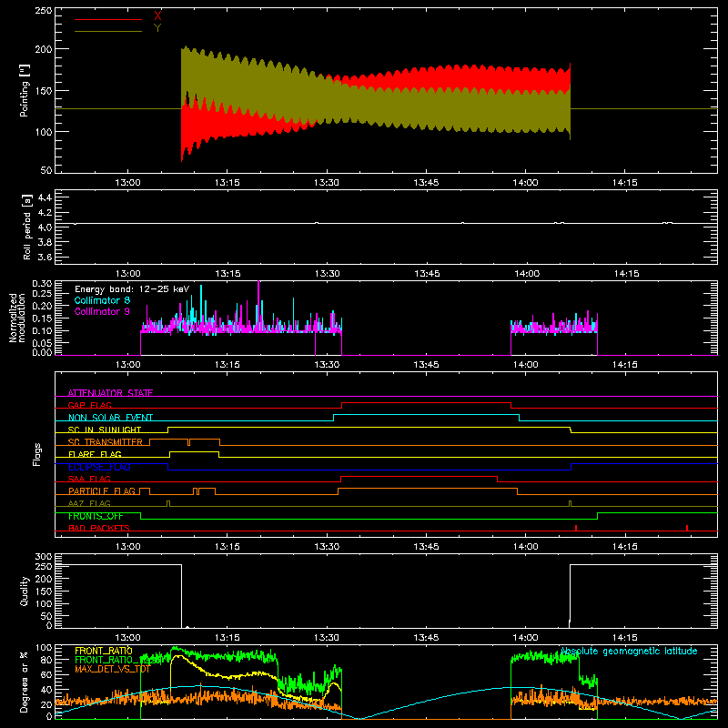Click the 0.30 value on modulation axis
Viewport: 728px width, 728px height.
point(42,283)
